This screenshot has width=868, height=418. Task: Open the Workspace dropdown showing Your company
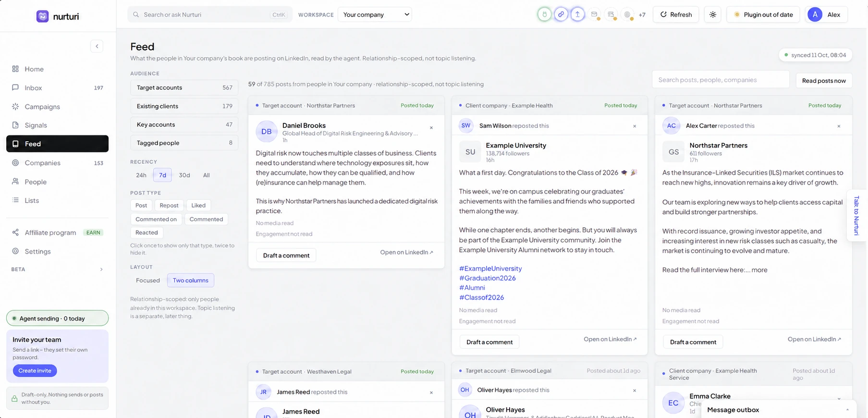pos(375,14)
